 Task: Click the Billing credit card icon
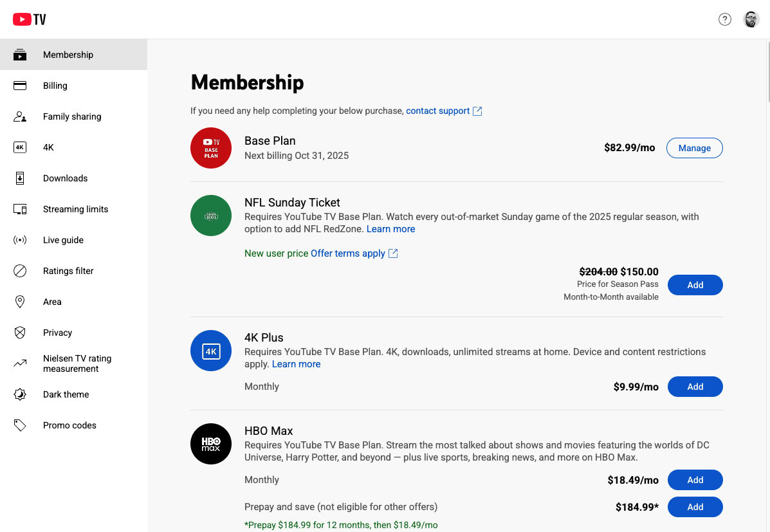click(x=20, y=86)
